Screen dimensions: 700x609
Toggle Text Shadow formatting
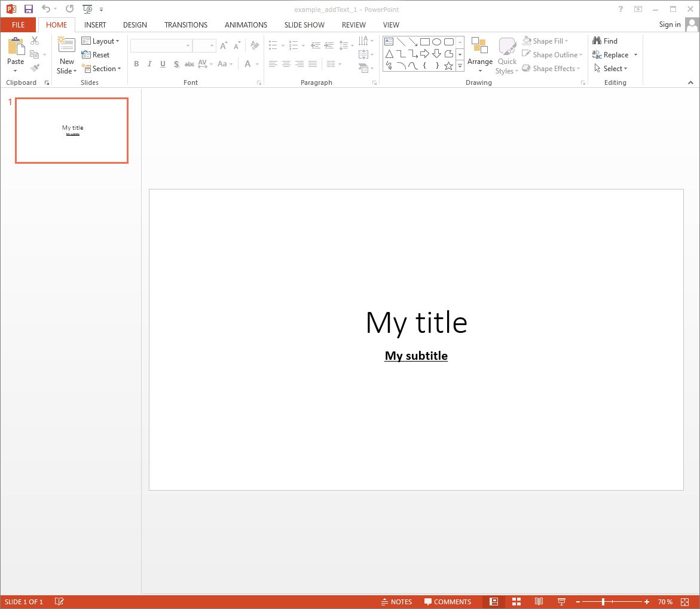(176, 64)
